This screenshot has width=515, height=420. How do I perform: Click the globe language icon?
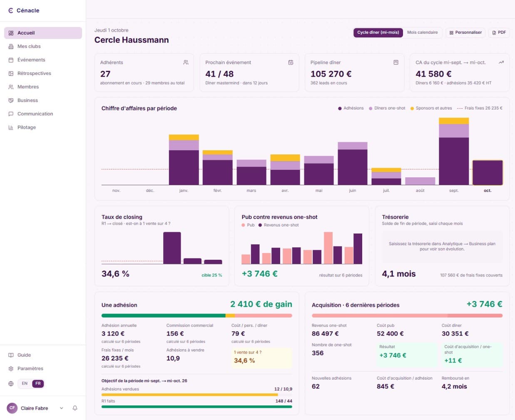pos(11,384)
